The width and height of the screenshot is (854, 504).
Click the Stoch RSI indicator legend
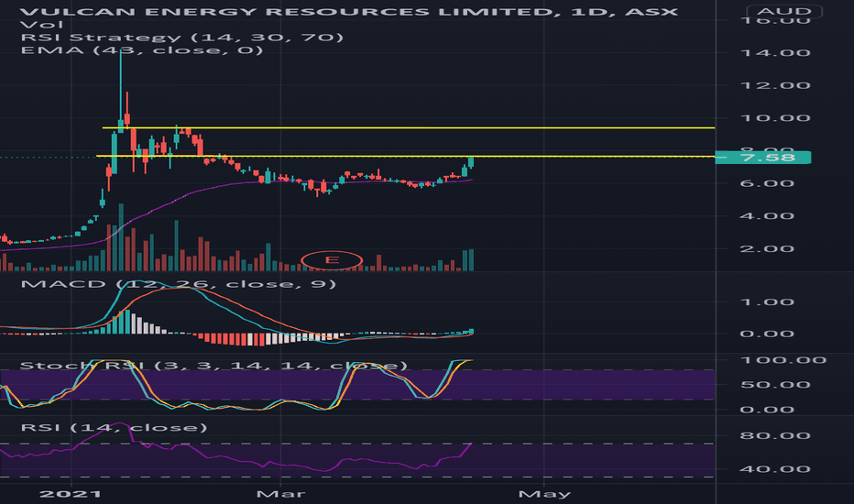click(x=213, y=365)
